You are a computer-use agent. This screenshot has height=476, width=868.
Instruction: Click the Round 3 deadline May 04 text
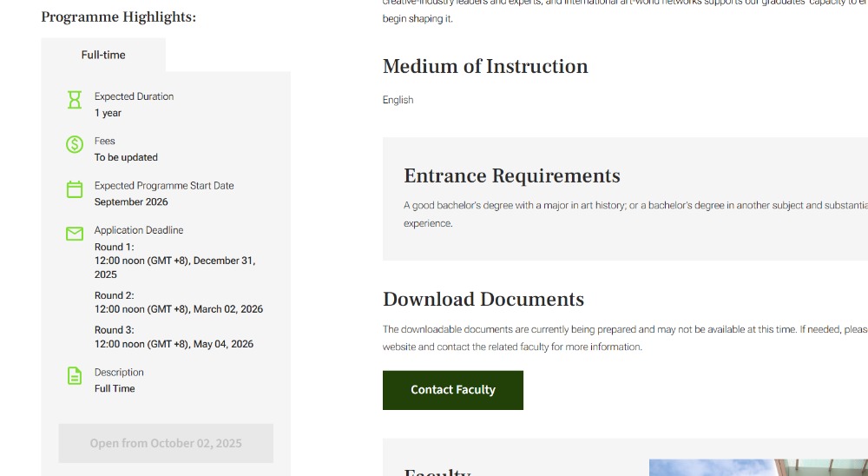(x=174, y=344)
